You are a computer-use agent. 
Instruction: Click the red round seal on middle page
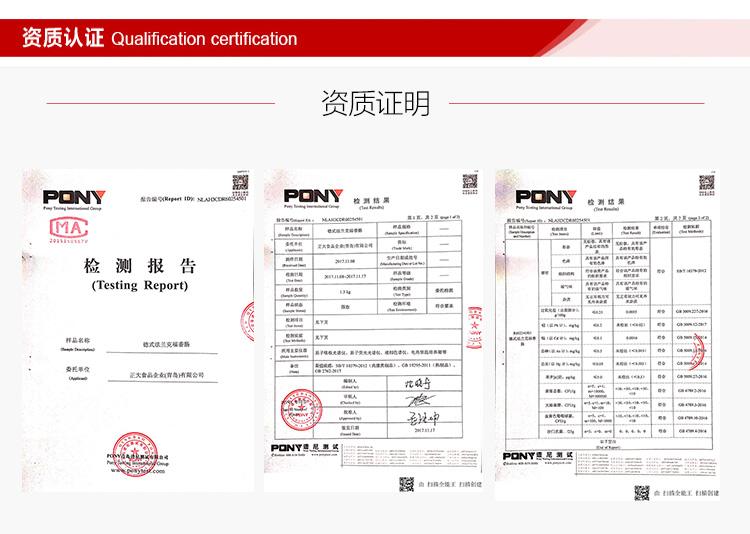[x=301, y=410]
